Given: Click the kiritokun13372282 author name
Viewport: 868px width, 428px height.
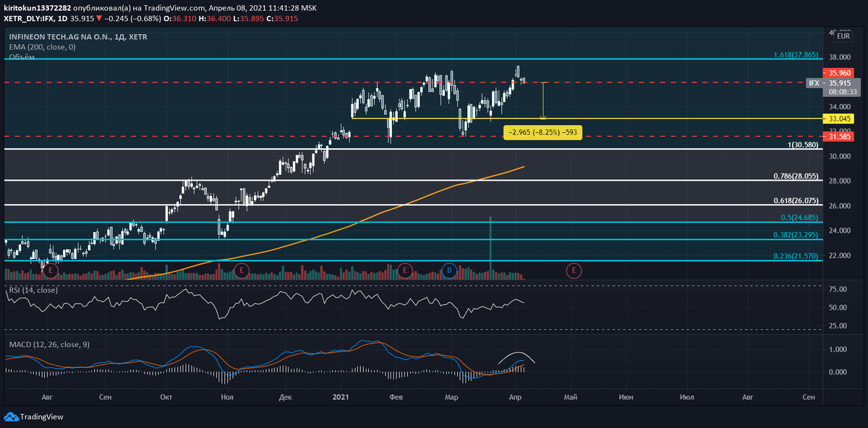Looking at the screenshot, I should 38,7.
